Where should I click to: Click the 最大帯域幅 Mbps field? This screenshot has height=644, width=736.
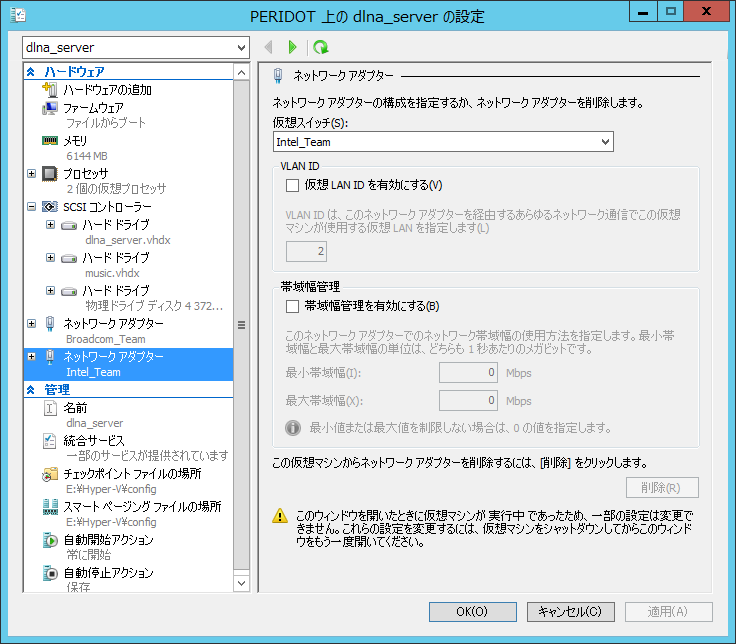468,401
